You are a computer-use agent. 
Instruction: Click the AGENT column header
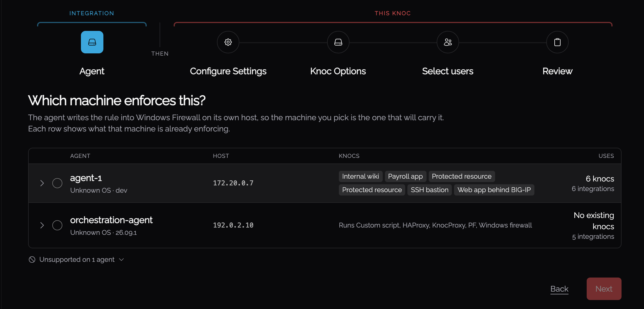[80, 156]
